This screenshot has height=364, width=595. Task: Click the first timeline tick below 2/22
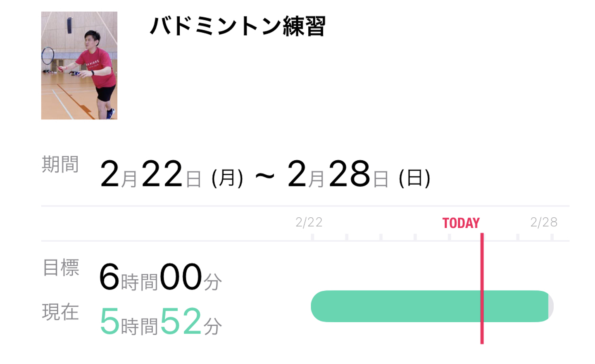[x=312, y=237]
